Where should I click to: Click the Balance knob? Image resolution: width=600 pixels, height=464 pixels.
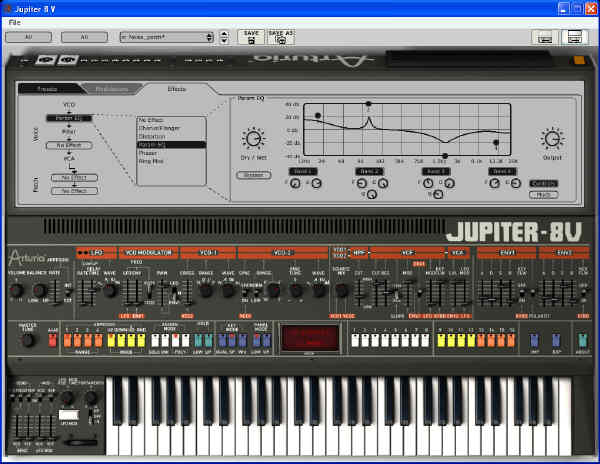40,291
